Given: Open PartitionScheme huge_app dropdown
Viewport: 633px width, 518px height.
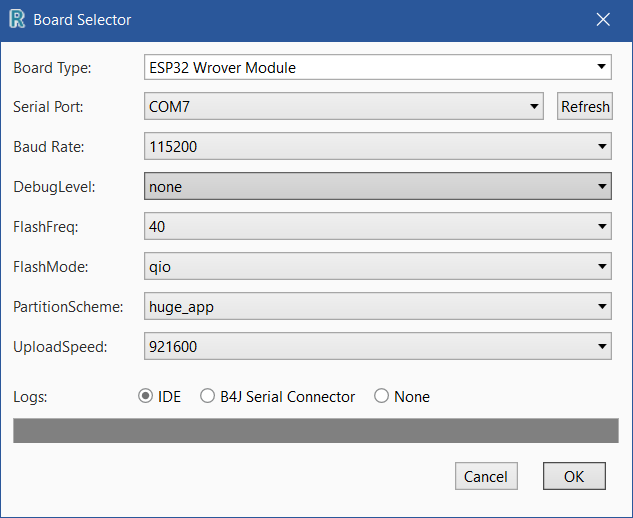Looking at the screenshot, I should (x=377, y=306).
